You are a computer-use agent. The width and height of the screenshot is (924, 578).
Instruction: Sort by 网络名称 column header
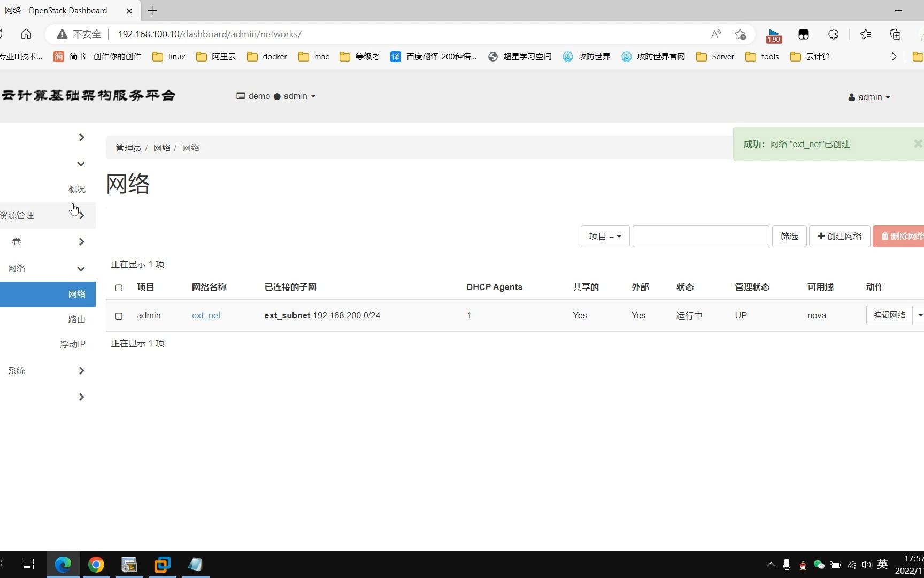click(209, 287)
